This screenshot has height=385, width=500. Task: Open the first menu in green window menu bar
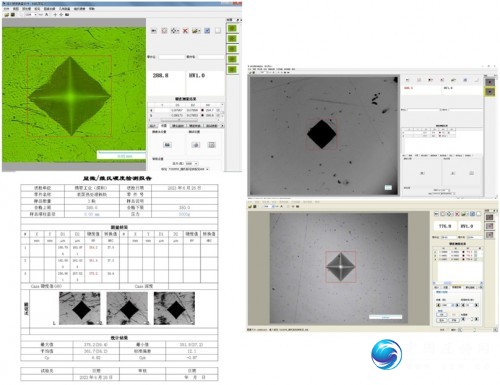(6, 9)
